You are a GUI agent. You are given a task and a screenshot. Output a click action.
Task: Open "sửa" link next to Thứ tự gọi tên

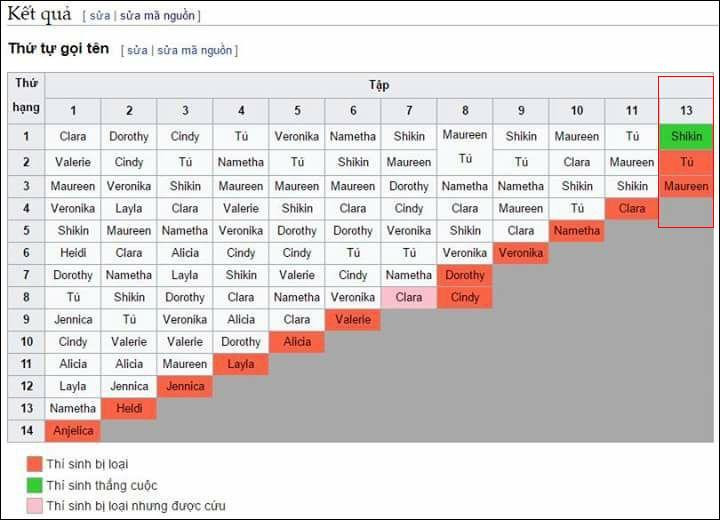coord(137,50)
